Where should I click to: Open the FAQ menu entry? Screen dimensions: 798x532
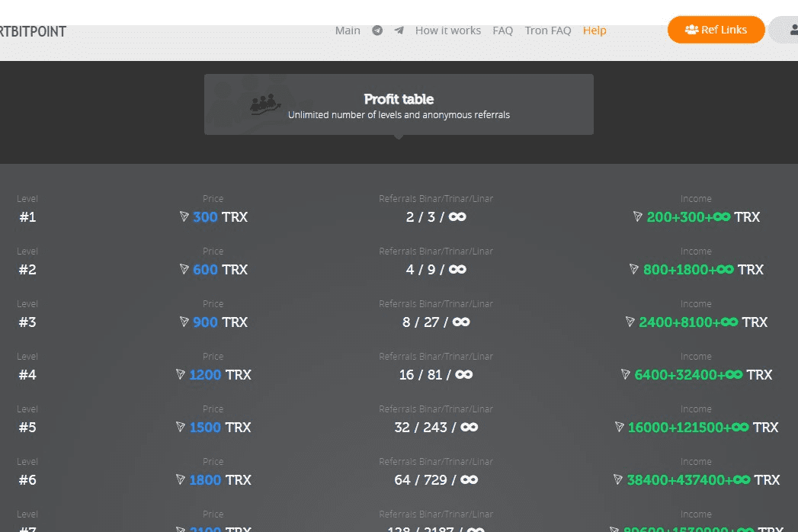coord(503,30)
